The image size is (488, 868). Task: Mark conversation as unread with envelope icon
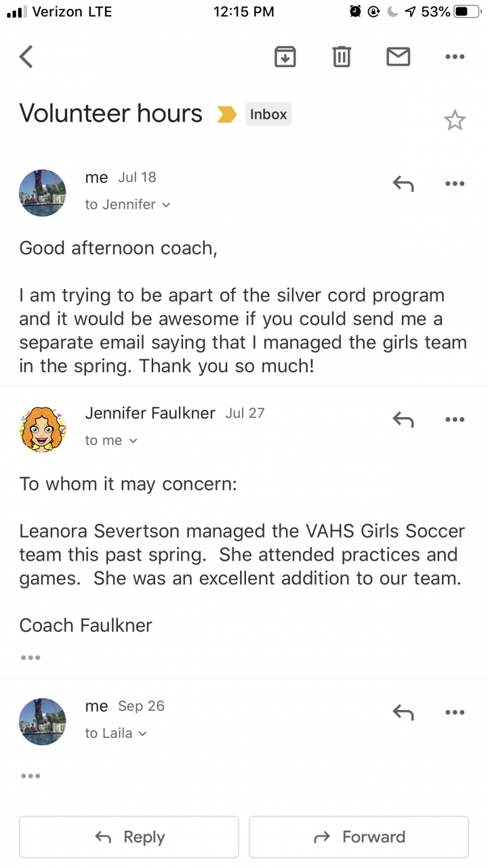(398, 57)
